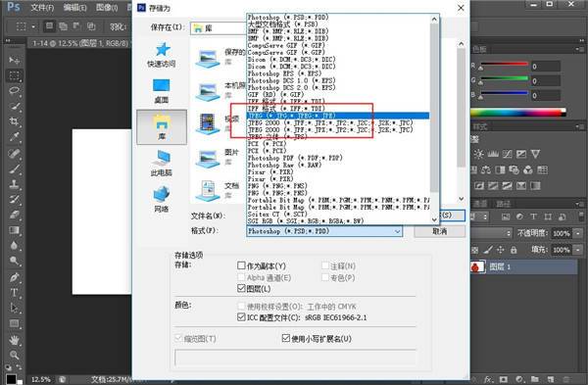Toggle the ICC 配置文件 checkbox
588x385 pixels.
(241, 317)
